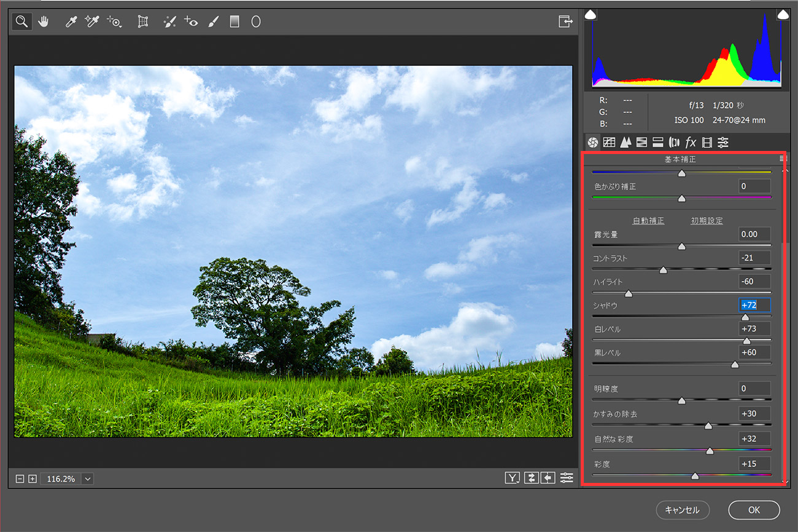This screenshot has width=798, height=532.
Task: Click the シャドウ value field showing +72
Action: 754,305
